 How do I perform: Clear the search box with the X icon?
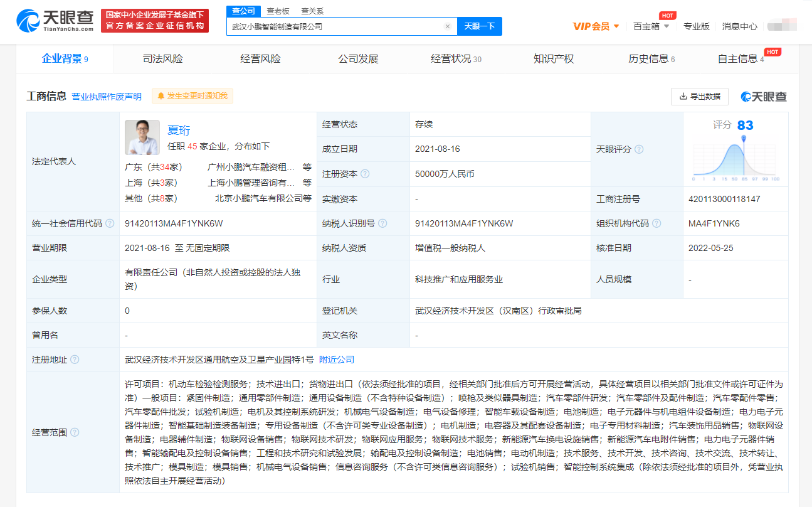(448, 26)
